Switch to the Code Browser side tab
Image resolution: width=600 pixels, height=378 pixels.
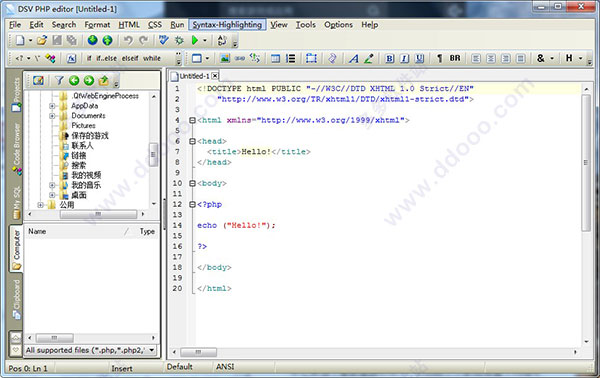click(x=16, y=149)
